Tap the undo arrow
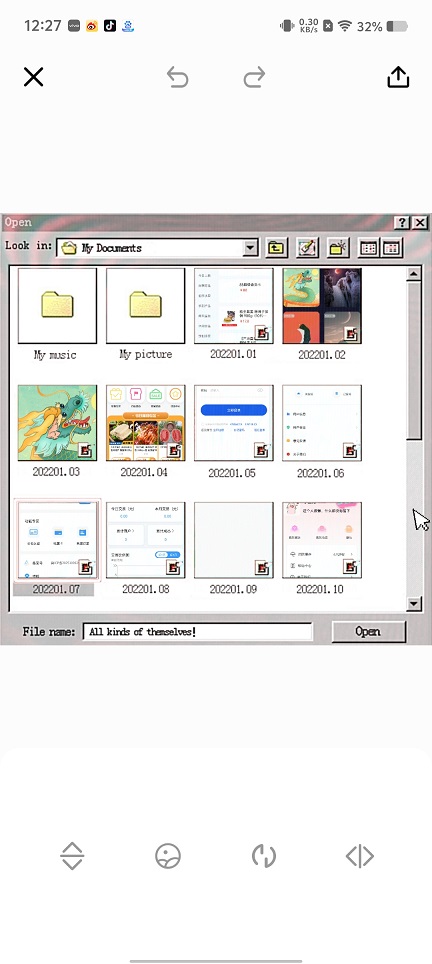Screen dimensions: 432x964 (178, 77)
